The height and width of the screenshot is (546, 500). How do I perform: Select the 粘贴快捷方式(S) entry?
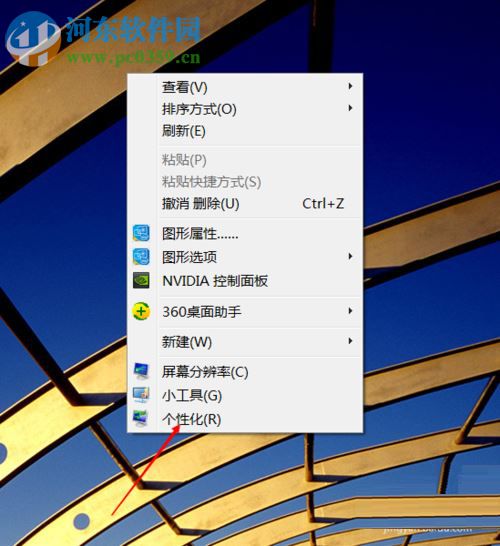[245, 182]
